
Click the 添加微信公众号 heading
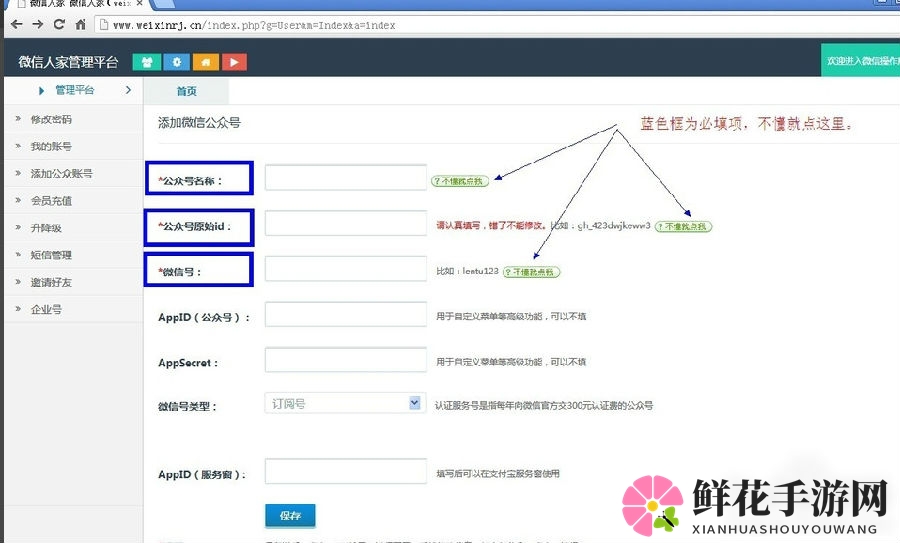[x=199, y=123]
